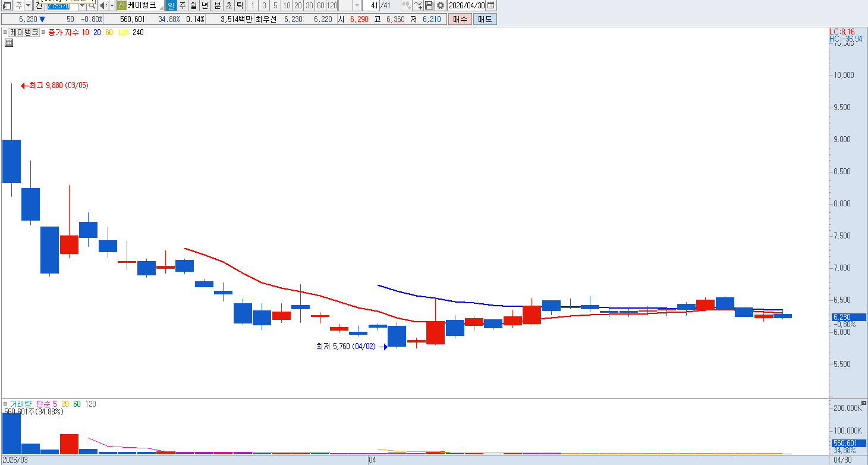This screenshot has height=465, width=868.
Task: Choose the 5 interval button
Action: coord(275,5)
